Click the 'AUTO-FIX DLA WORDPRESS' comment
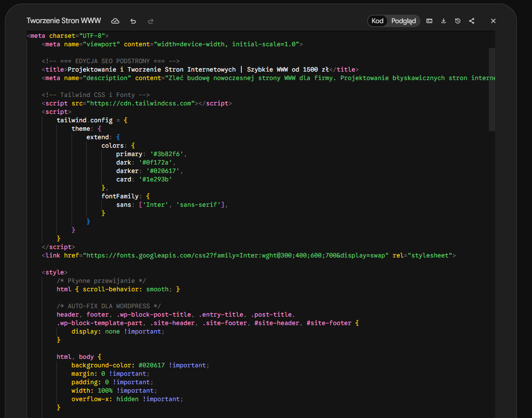The width and height of the screenshot is (532, 418). (x=109, y=306)
